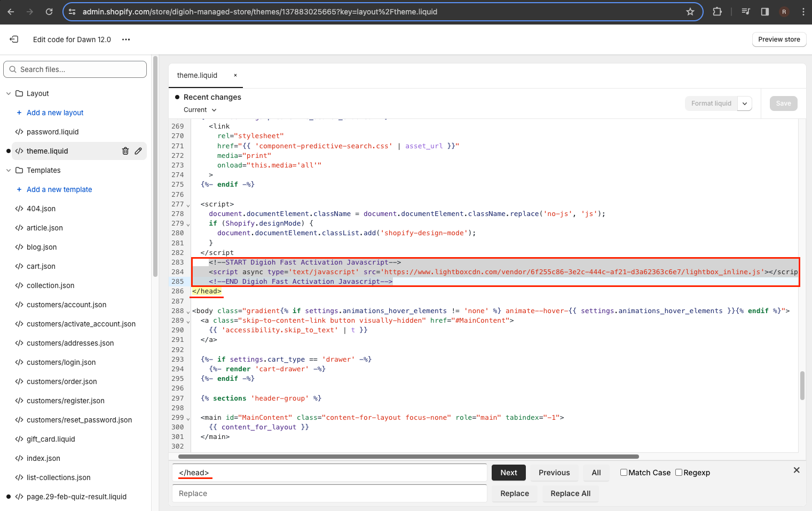
Task: Focus the Replace text field
Action: [329, 493]
